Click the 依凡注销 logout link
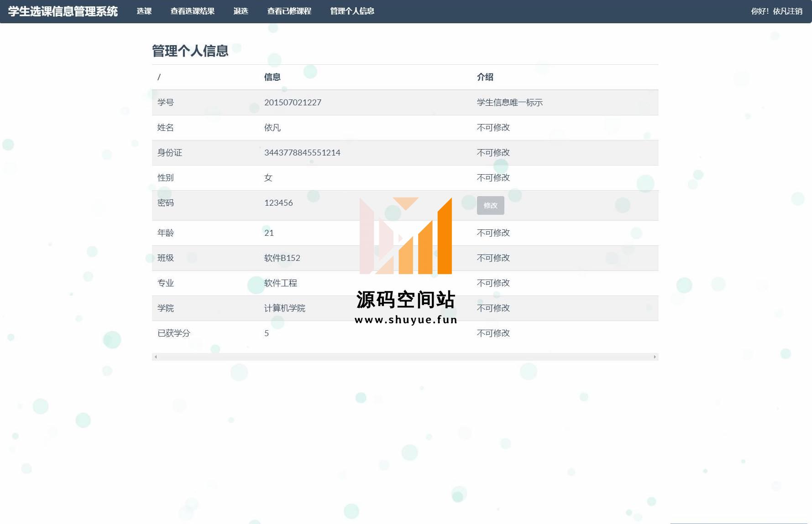The image size is (812, 524). click(787, 11)
